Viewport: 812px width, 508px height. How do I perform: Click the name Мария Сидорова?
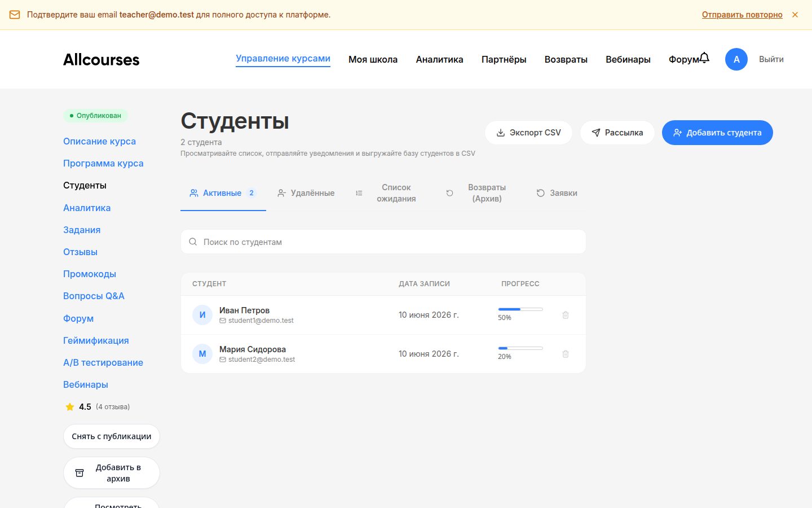coord(253,349)
